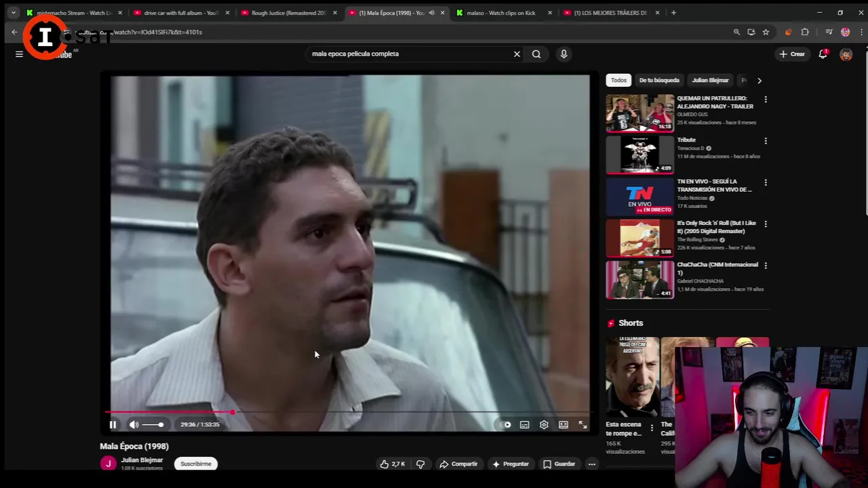This screenshot has width=868, height=488.
Task: Open the player settings gear
Action: (x=544, y=425)
